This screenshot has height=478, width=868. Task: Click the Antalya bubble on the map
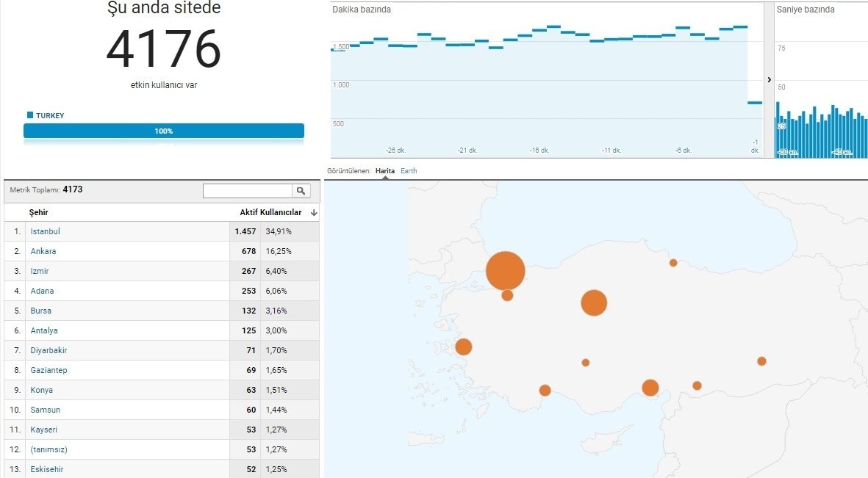(x=545, y=391)
